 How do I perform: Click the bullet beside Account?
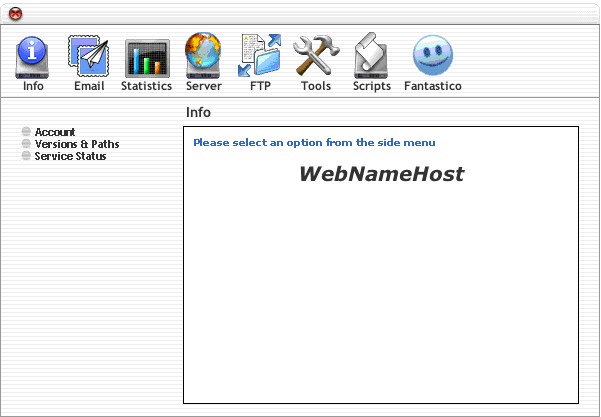[26, 132]
